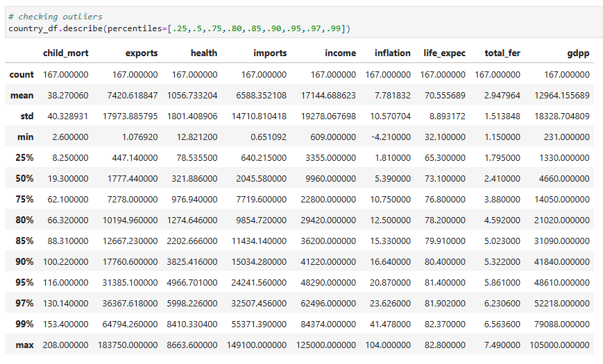This screenshot has height=364, width=603.
Task: Click 90% exports value 17760.600000
Action: [130, 262]
